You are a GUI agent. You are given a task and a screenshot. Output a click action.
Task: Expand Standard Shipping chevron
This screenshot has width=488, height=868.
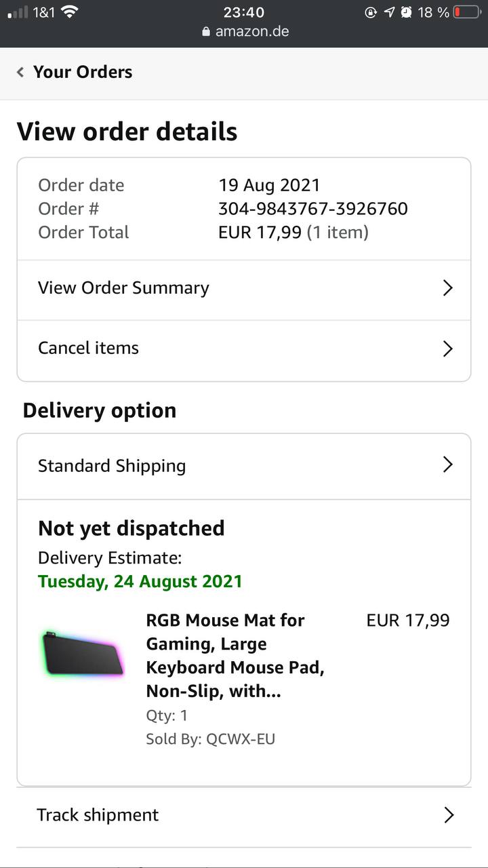pos(447,465)
